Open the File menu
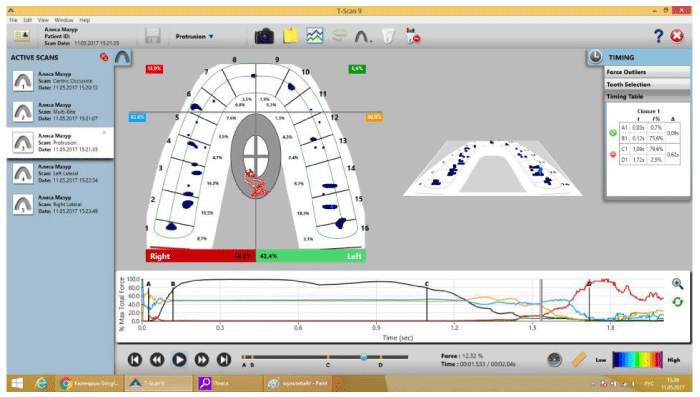This screenshot has height=397, width=700. [x=13, y=20]
